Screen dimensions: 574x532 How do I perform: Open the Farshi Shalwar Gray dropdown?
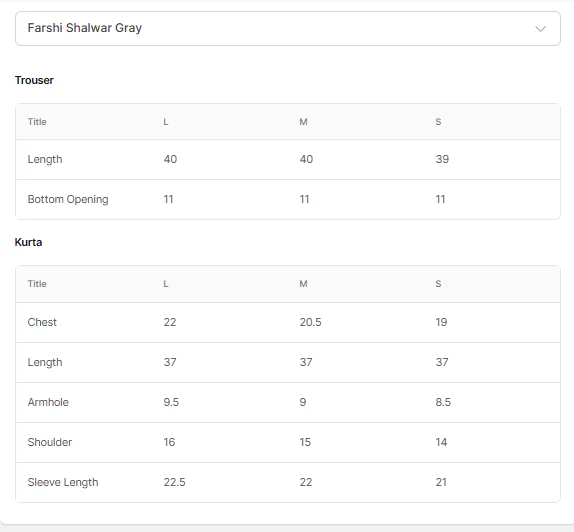288,29
